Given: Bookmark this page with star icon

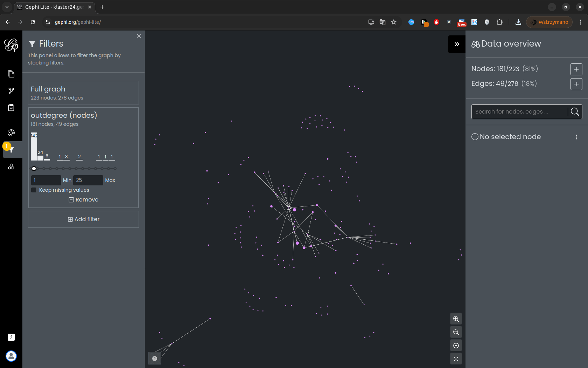Looking at the screenshot, I should (394, 22).
